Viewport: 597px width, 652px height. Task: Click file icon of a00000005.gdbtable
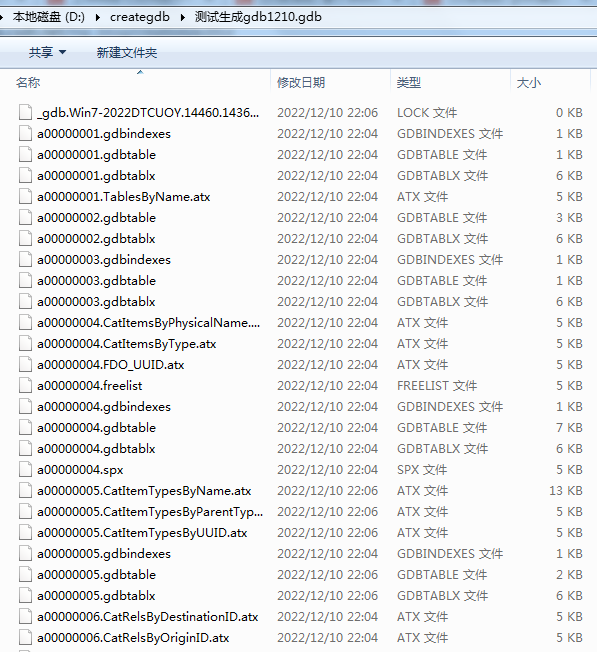click(25, 575)
